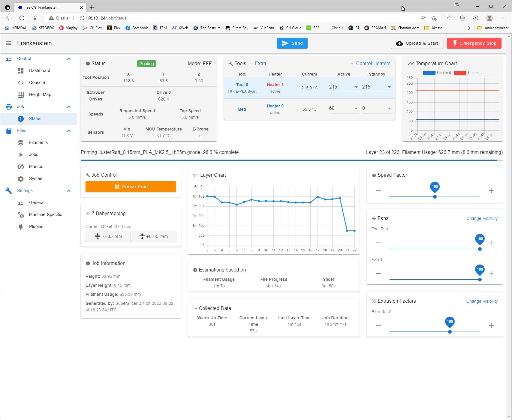Click the Control tune icon
This screenshot has height=420, width=512.
coord(9,58)
